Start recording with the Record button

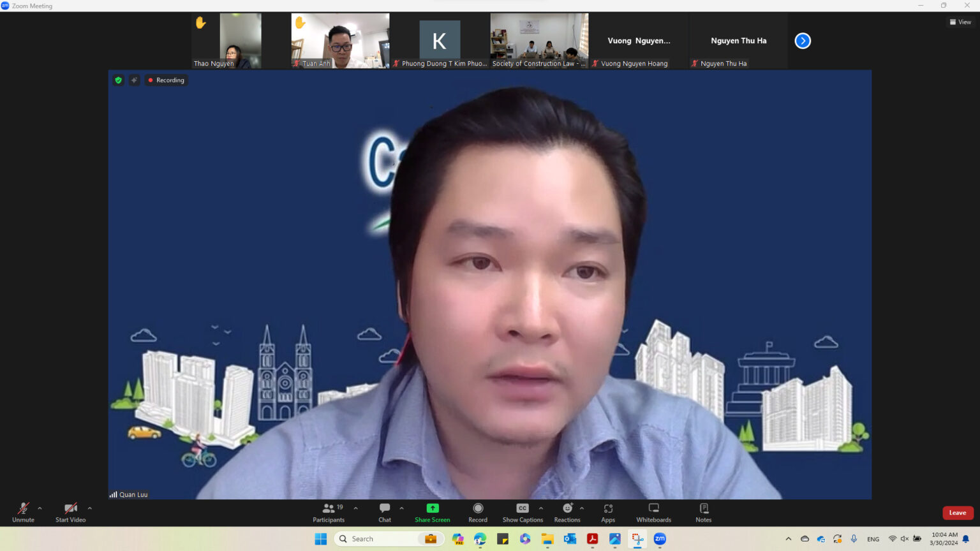pyautogui.click(x=478, y=511)
